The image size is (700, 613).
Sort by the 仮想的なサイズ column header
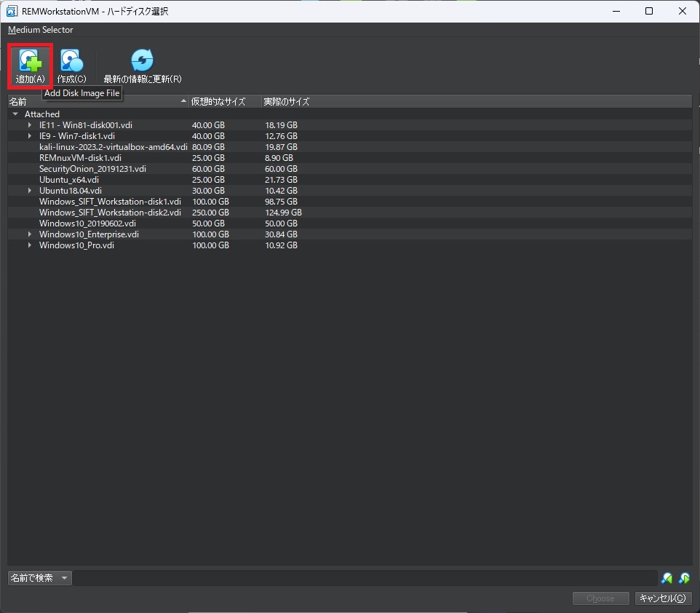point(225,101)
